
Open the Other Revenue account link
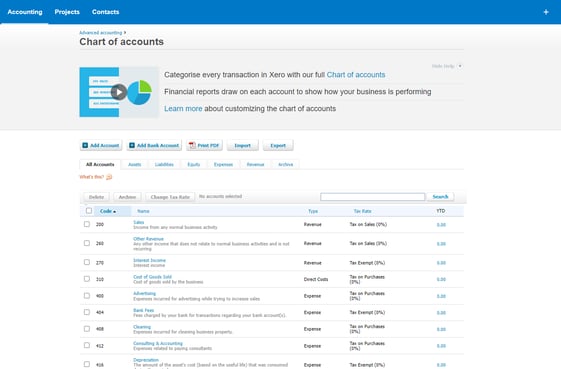coord(148,239)
